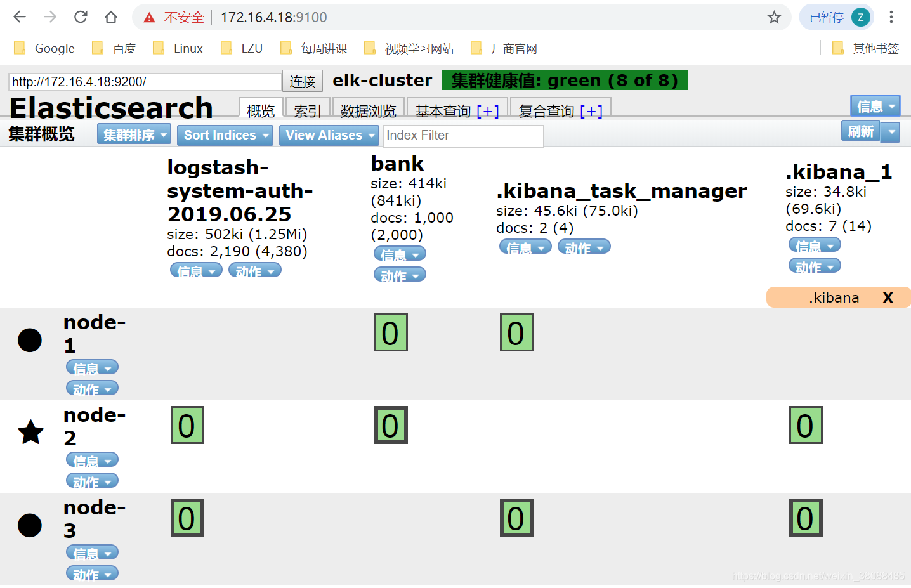911x588 pixels.
Task: Open the Chrome three-dot menu
Action: coord(891,17)
